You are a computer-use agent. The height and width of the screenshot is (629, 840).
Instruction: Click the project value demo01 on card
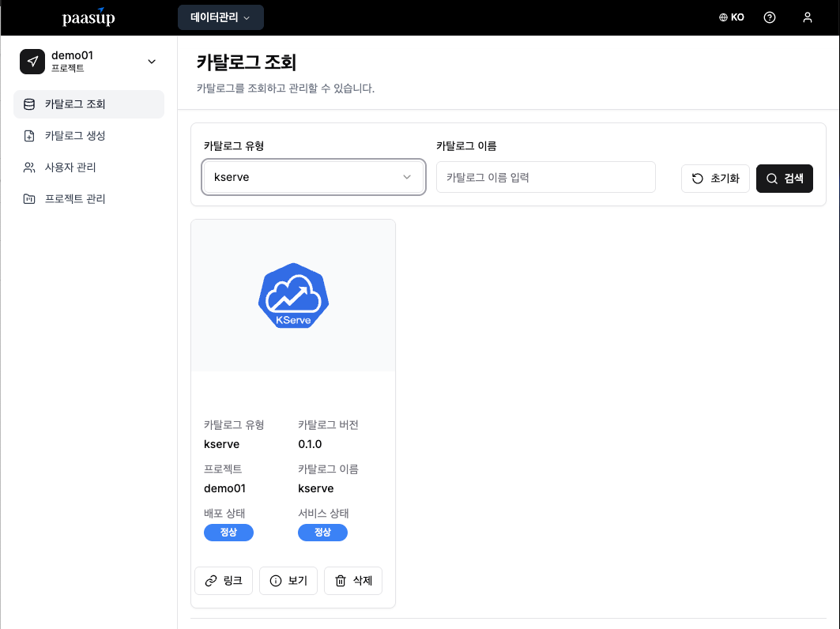point(224,488)
